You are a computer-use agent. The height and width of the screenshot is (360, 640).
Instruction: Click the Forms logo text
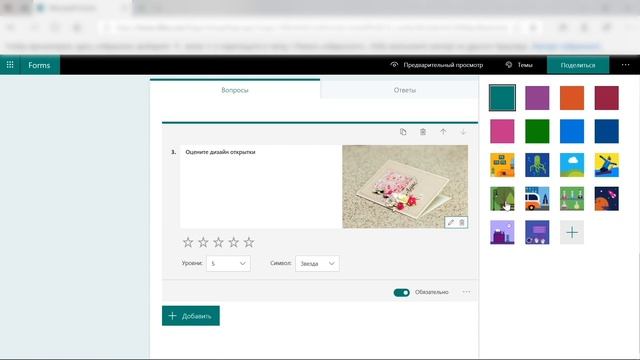tap(39, 65)
